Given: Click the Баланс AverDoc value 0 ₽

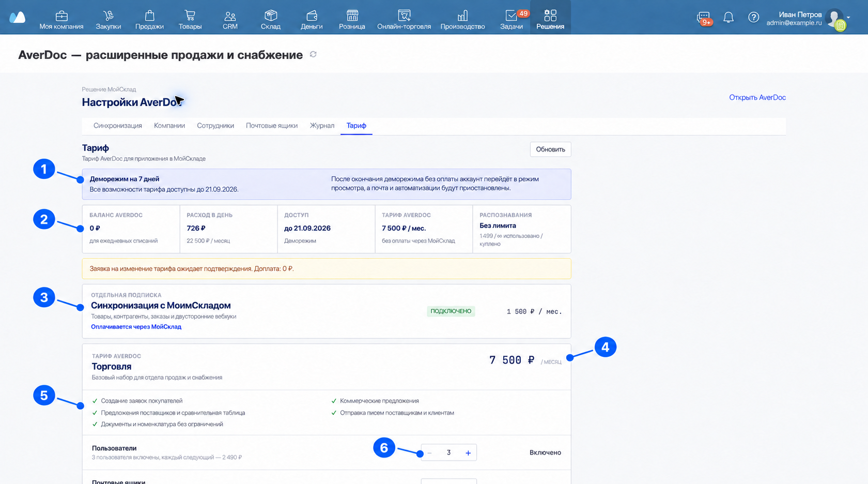Looking at the screenshot, I should (95, 228).
